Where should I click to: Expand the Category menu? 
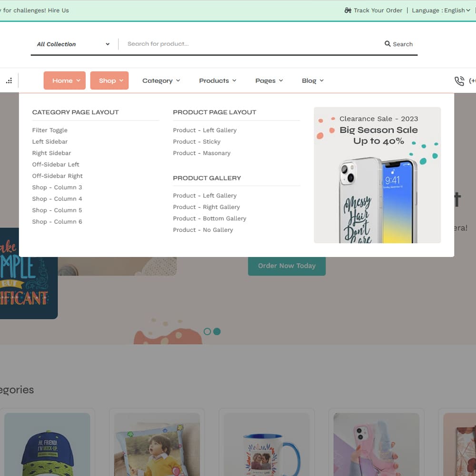pos(161,81)
